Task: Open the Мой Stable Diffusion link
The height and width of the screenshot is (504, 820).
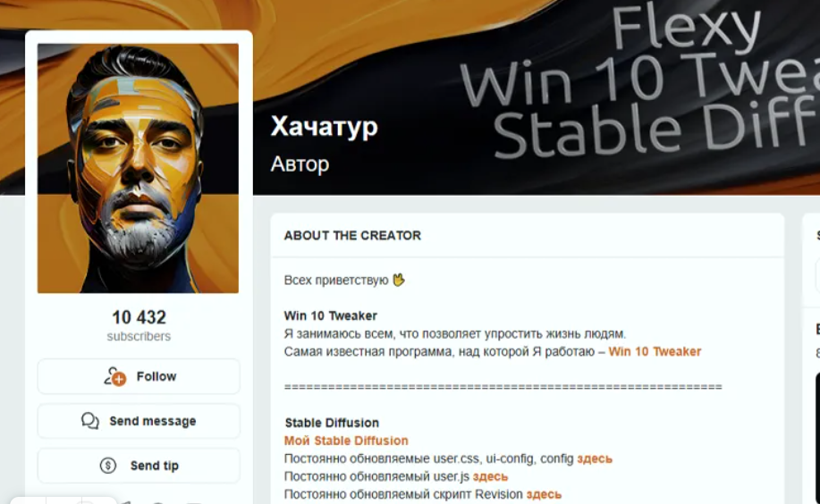Action: click(x=346, y=441)
